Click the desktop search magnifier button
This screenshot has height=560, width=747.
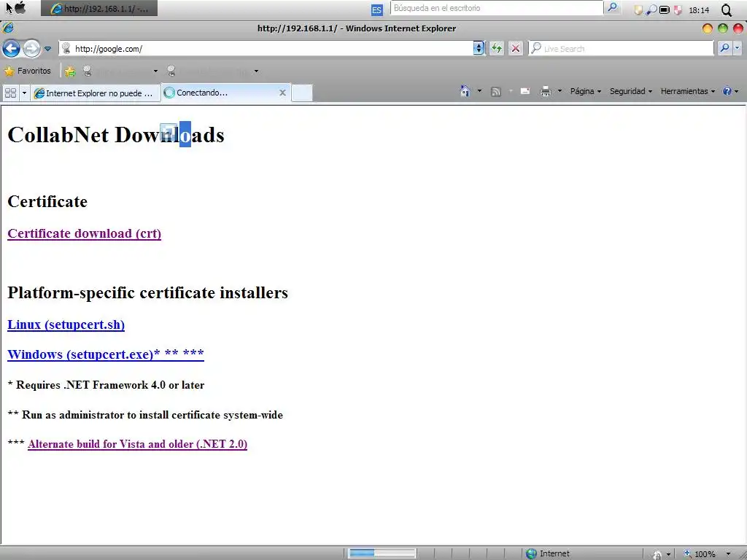[613, 7]
